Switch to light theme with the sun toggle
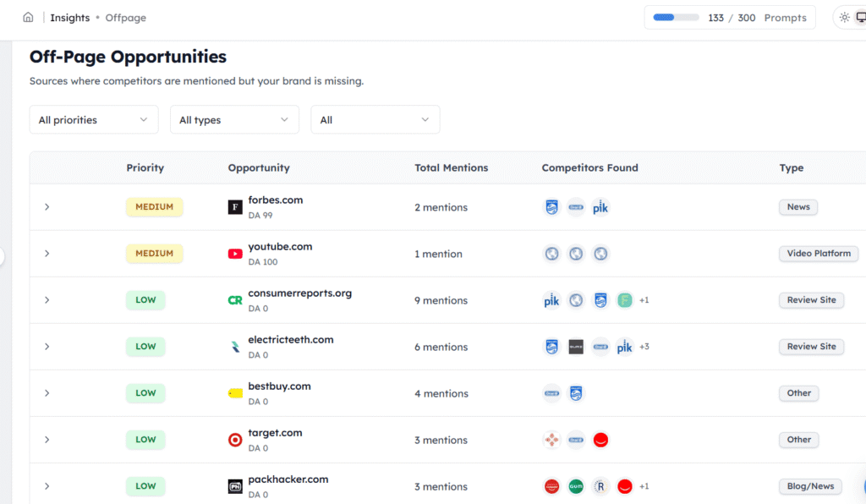866x504 pixels. (x=843, y=17)
